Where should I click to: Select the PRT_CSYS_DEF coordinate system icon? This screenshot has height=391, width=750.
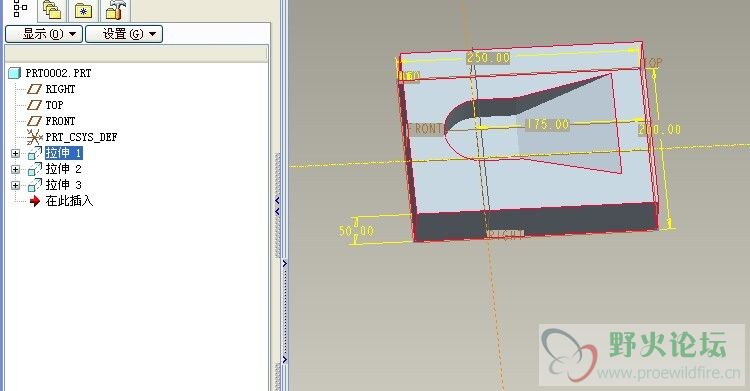[34, 137]
